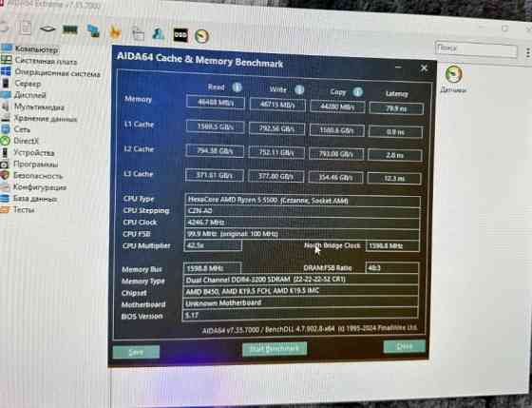Click BIOS Version value 5.17
The width and height of the screenshot is (532, 408).
coord(300,315)
